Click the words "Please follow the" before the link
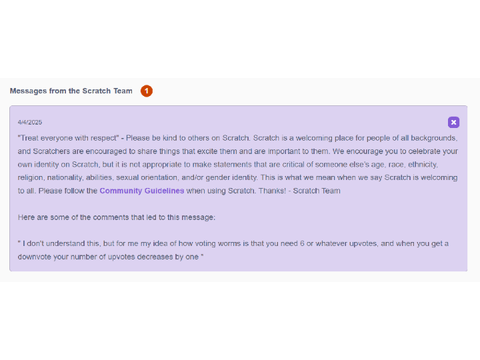 pyautogui.click(x=68, y=191)
